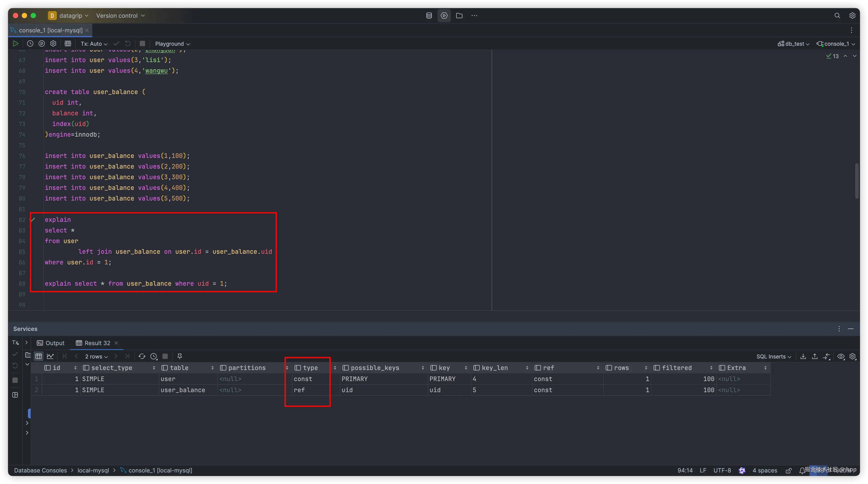Open the Tx: Auto transaction mode dropdown
The image size is (868, 484).
94,44
